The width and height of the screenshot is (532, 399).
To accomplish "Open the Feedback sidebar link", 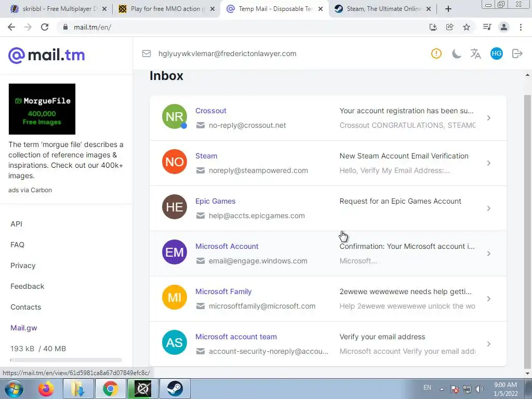I will [27, 286].
